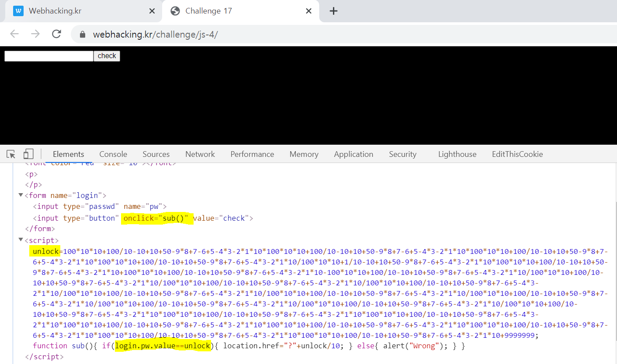Select the closing </p> tag line
This screenshot has height=364, width=617.
(x=33, y=184)
